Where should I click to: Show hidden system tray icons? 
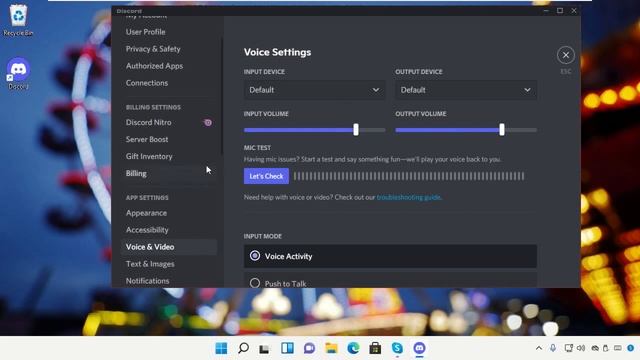[x=539, y=348]
